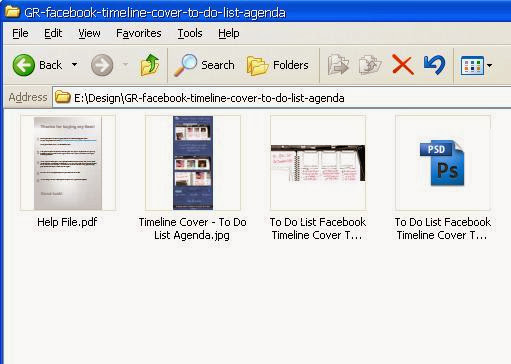Click the Address bar path field
This screenshot has width=511, height=364.
pyautogui.click(x=281, y=97)
